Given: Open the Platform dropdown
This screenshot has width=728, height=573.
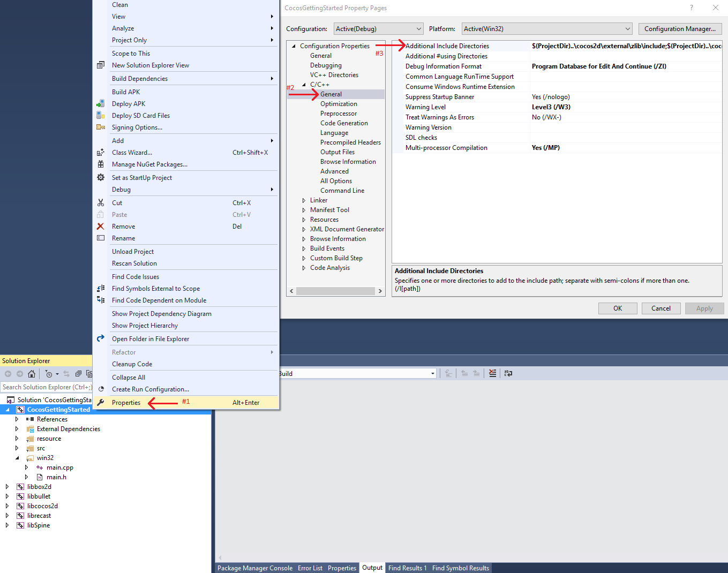Looking at the screenshot, I should [x=547, y=29].
